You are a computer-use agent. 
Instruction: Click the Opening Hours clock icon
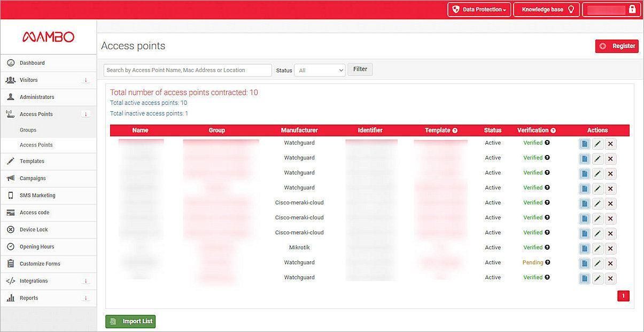click(10, 246)
